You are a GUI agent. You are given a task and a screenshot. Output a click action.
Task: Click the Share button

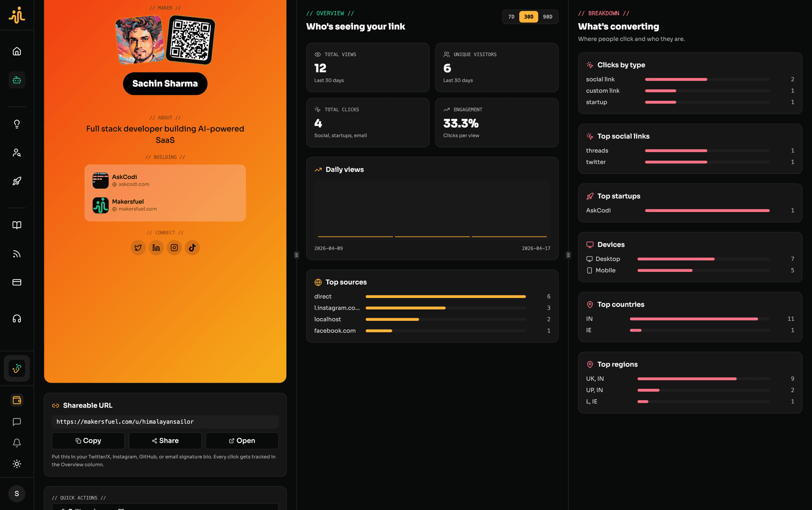[165, 441]
